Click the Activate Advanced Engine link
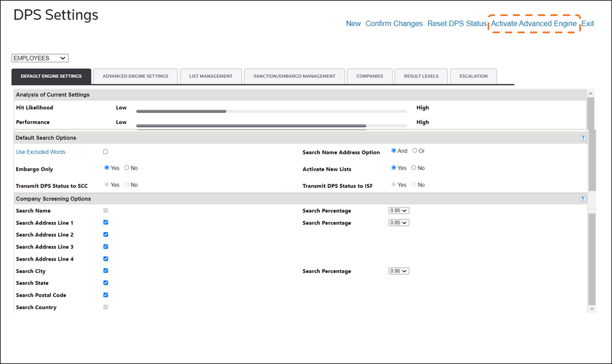The image size is (612, 364). [x=533, y=24]
